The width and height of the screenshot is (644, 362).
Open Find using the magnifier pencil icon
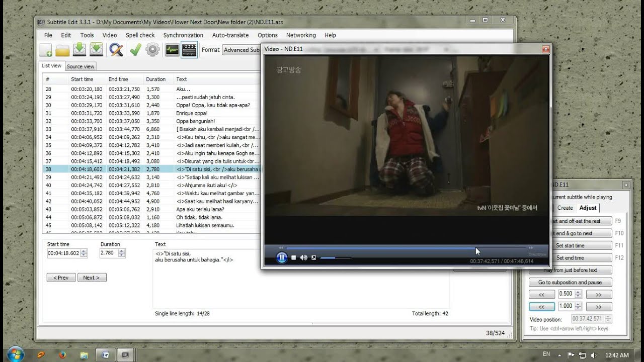pyautogui.click(x=116, y=50)
